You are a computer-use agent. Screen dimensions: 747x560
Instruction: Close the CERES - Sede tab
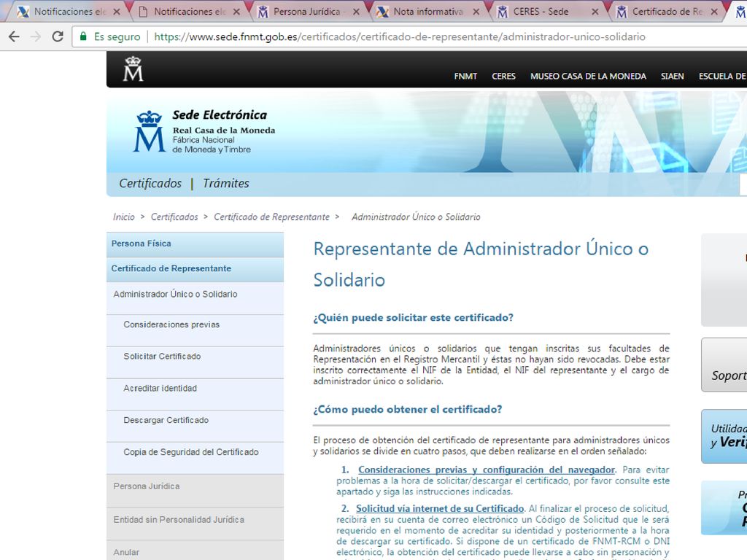coord(595,12)
